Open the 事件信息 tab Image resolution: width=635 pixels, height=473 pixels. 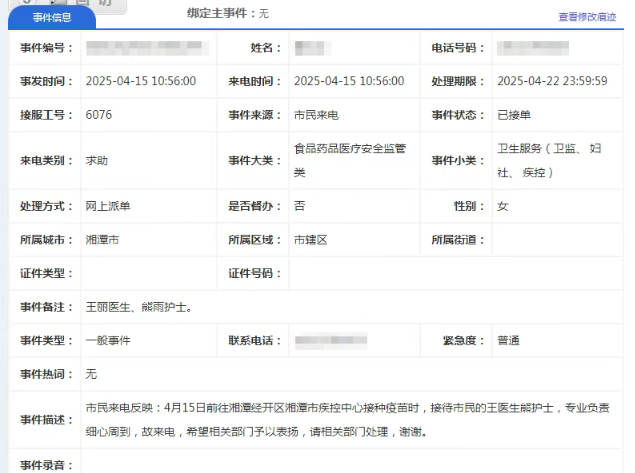pyautogui.click(x=52, y=17)
